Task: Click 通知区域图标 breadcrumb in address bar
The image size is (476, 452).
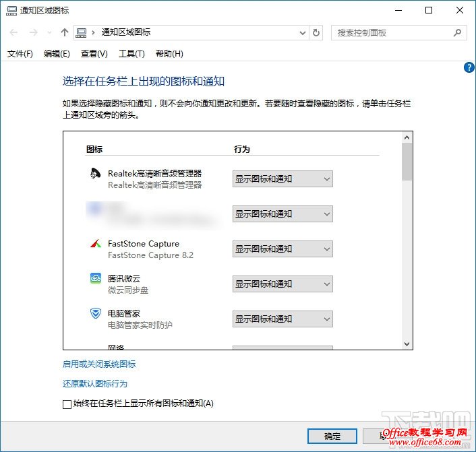Action: [126, 32]
